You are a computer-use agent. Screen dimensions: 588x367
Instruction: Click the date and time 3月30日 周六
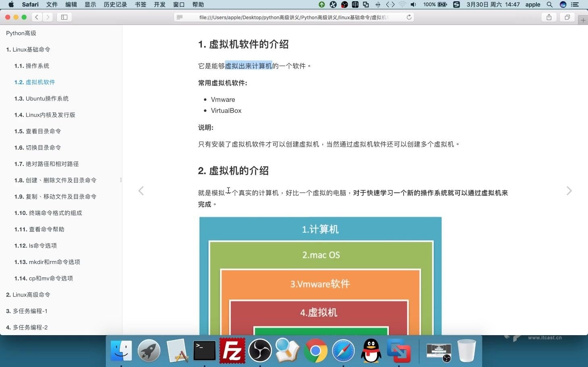pos(493,4)
